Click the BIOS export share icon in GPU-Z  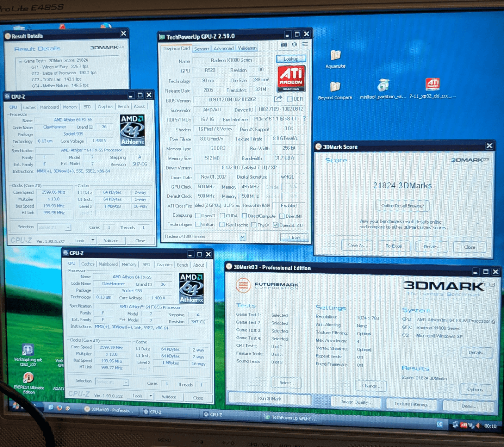click(278, 99)
